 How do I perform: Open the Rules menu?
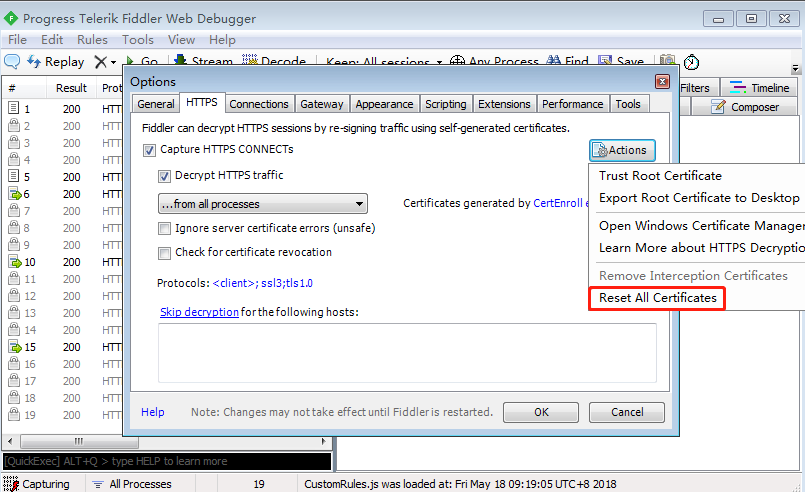point(92,40)
